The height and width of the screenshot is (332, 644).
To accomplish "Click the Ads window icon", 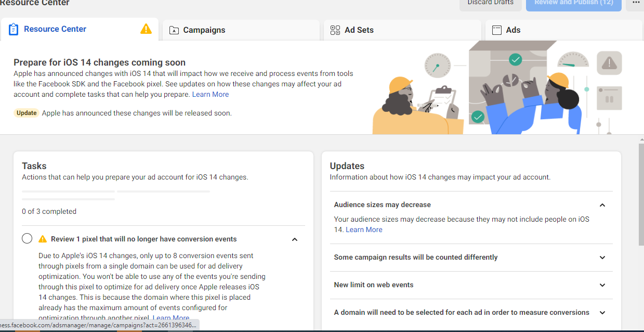I will 497,30.
